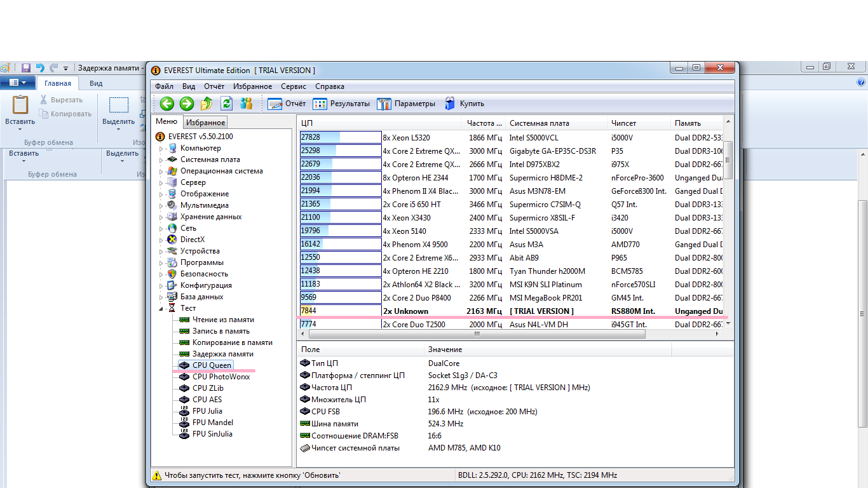
Task: Go forward with the green right arrow
Action: click(187, 104)
